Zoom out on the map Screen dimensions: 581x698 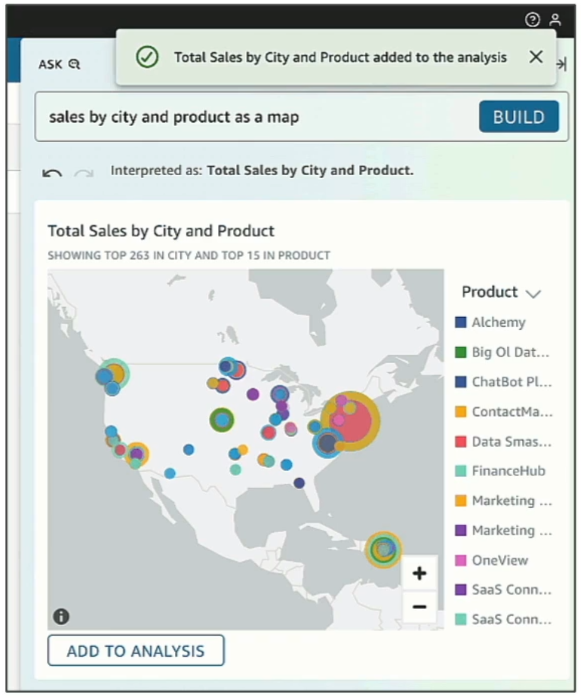[x=419, y=606]
